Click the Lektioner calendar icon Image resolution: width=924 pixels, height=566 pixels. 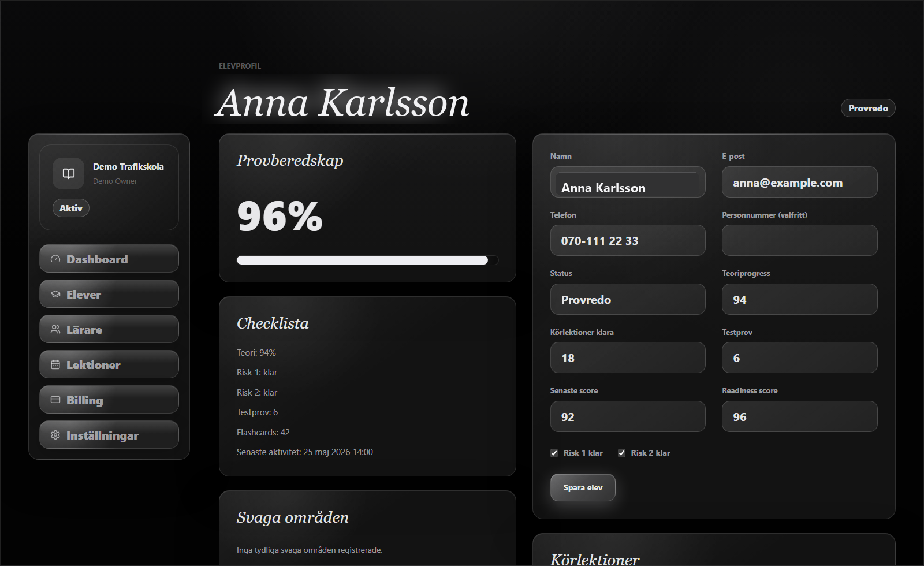pyautogui.click(x=55, y=365)
